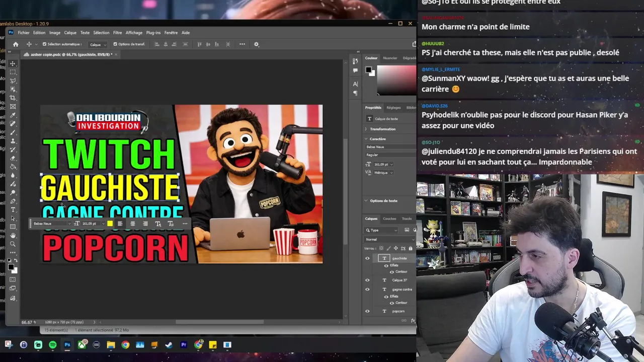Open the Calque auto-select dropdown
Screen dimensions: 644x362
[98, 45]
